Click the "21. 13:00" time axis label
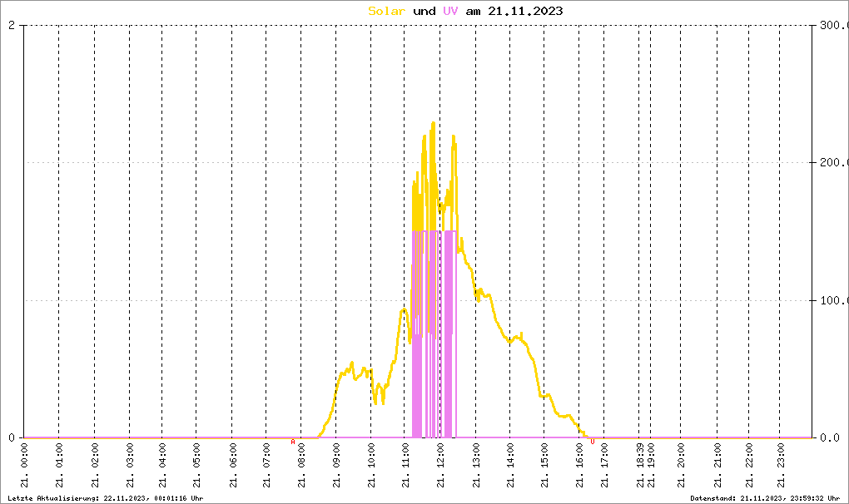 pos(476,466)
